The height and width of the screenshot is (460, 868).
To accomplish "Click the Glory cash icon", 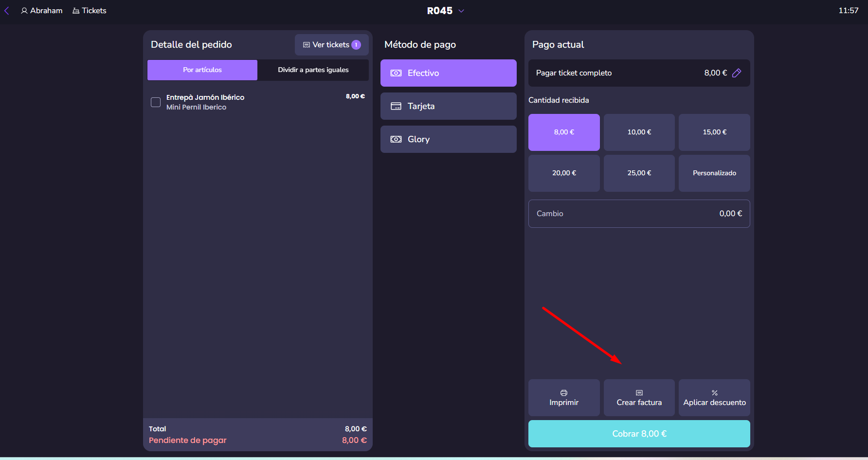I will point(396,139).
